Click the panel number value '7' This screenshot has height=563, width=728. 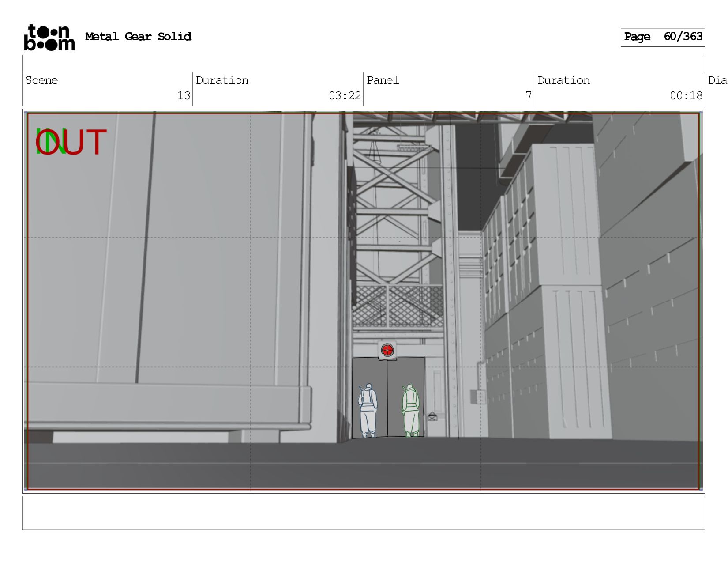coord(529,96)
